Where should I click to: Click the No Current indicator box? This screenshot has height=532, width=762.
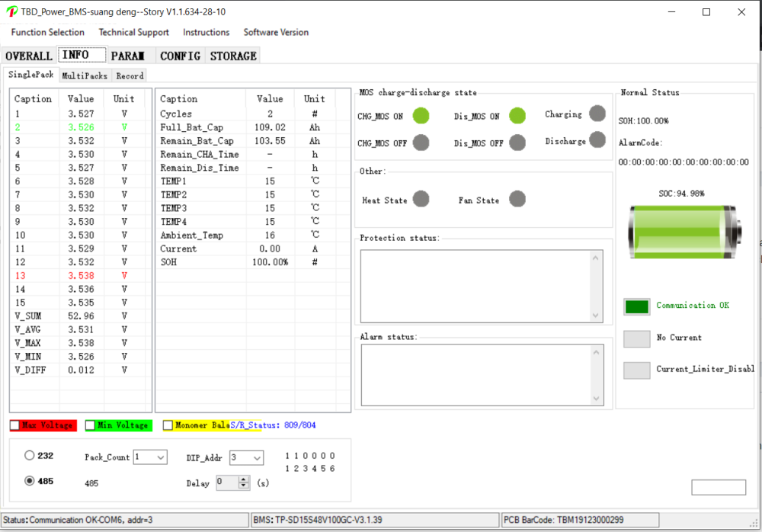coord(636,339)
